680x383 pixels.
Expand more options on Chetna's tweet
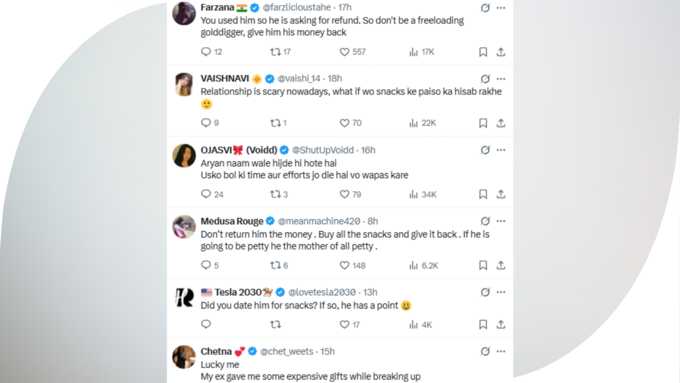pyautogui.click(x=501, y=351)
